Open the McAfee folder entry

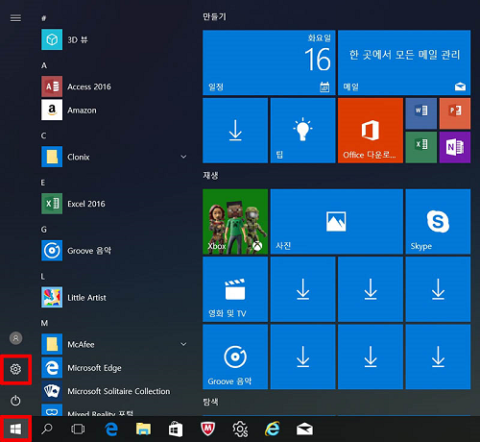(x=113, y=344)
